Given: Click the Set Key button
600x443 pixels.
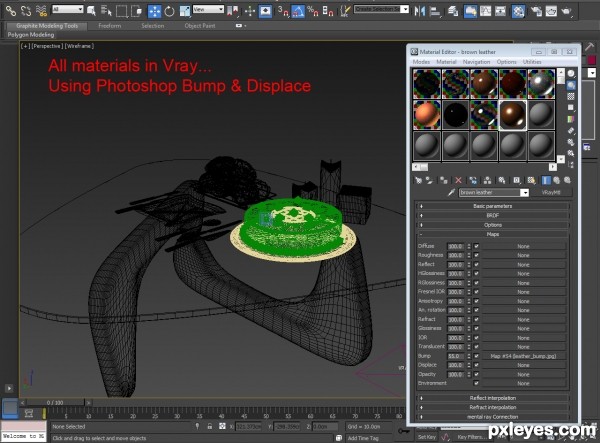Looking at the screenshot, I should pos(427,437).
